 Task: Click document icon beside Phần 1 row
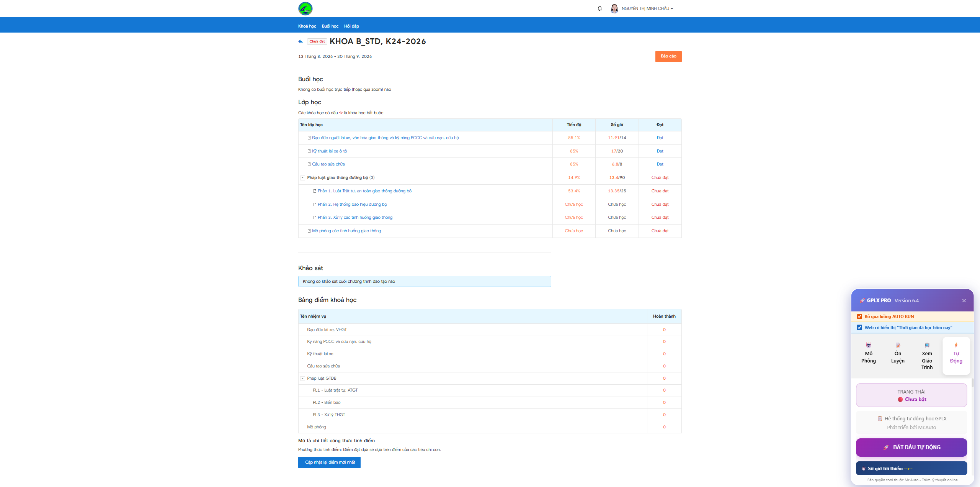coord(315,191)
